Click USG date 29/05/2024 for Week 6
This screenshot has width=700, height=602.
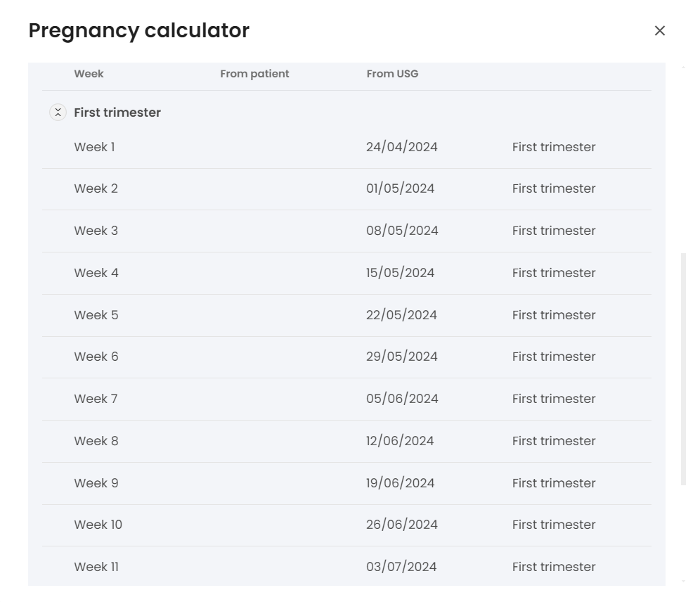coord(401,357)
